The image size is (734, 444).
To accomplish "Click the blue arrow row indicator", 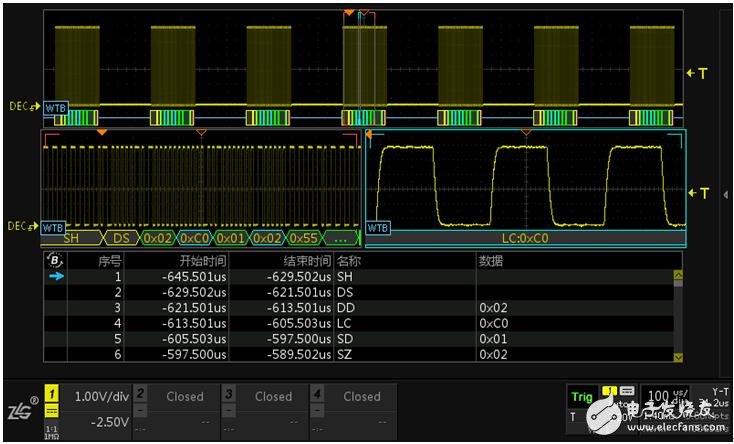I will (54, 276).
